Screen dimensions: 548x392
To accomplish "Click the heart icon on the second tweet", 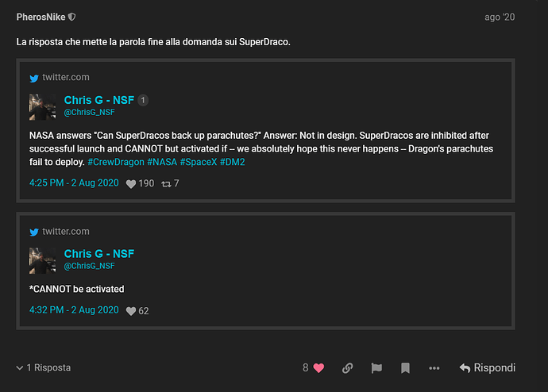I will [x=131, y=311].
